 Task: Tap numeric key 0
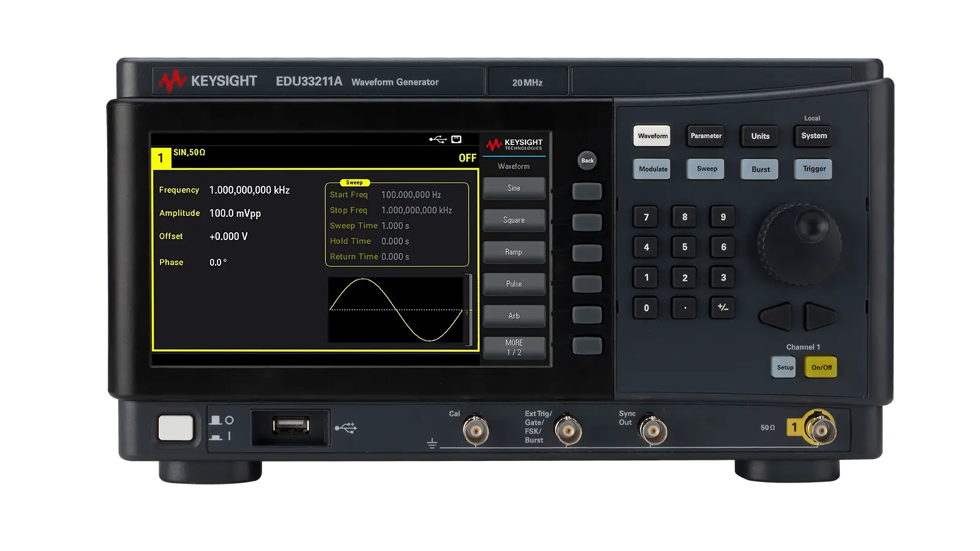[646, 307]
